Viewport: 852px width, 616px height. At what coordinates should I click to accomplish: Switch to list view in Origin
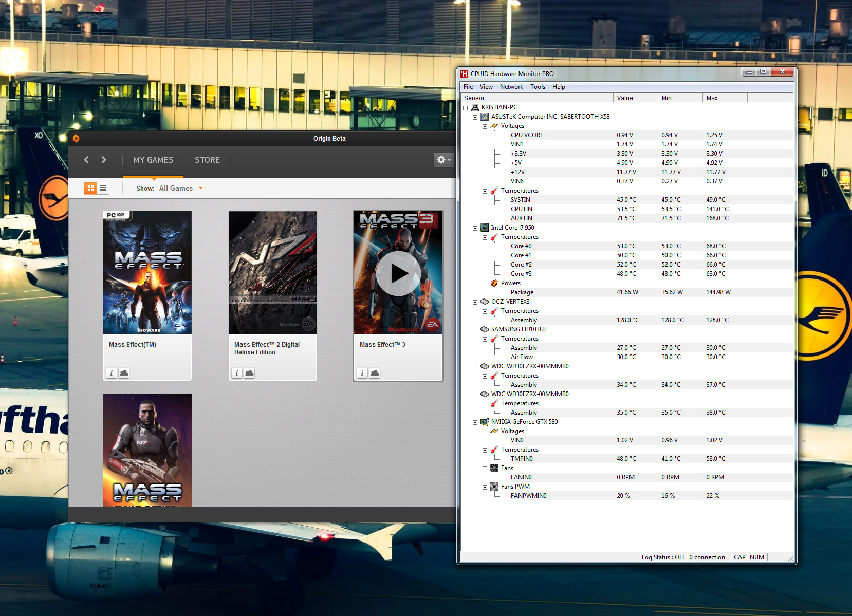[103, 188]
